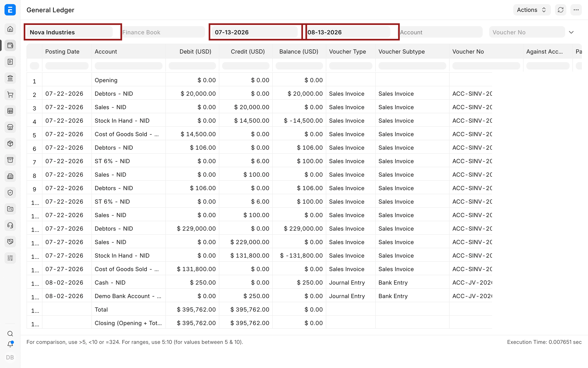The height and width of the screenshot is (368, 588).
Task: Click the DB user avatar
Action: pyautogui.click(x=10, y=357)
